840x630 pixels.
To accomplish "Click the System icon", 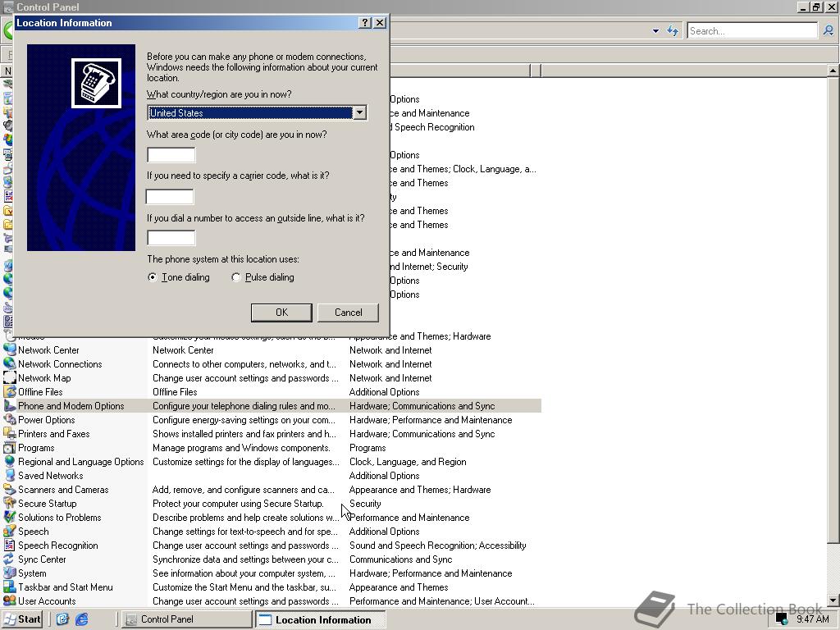I will 9,573.
